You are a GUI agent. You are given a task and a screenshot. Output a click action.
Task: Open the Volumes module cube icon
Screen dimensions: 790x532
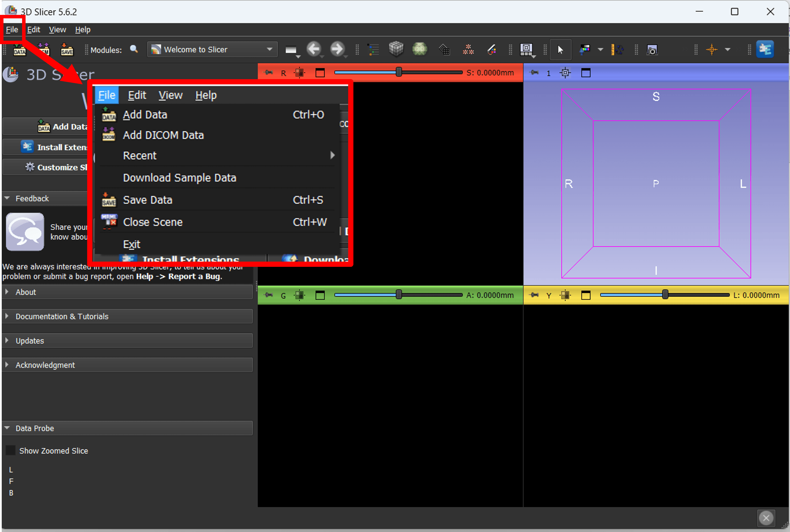pos(396,49)
